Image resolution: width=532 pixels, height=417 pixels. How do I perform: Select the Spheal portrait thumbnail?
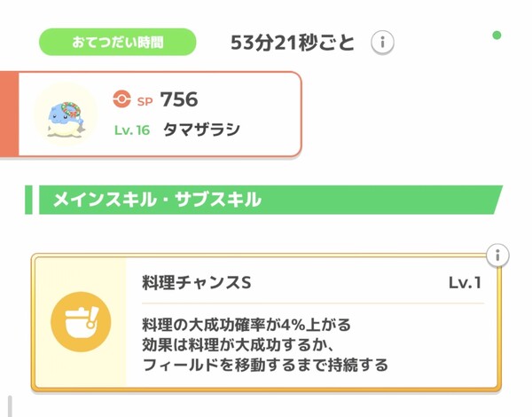click(65, 115)
